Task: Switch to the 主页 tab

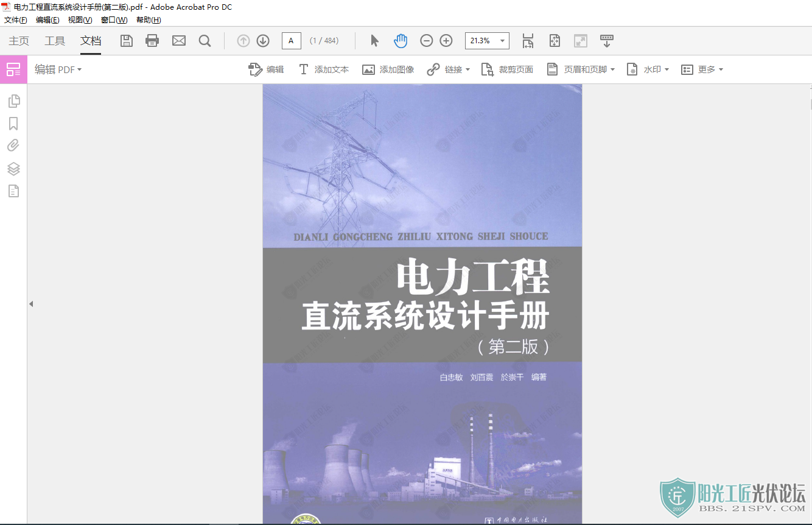Action: [x=19, y=41]
